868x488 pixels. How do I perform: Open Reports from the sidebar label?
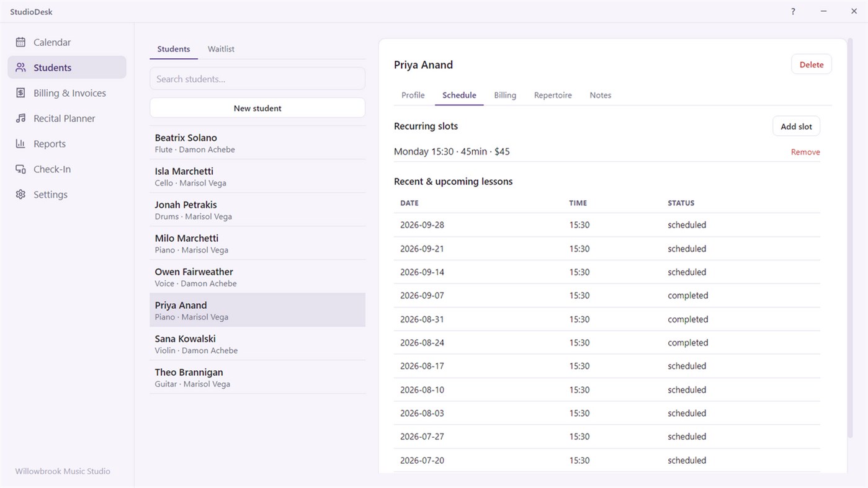pyautogui.click(x=50, y=144)
